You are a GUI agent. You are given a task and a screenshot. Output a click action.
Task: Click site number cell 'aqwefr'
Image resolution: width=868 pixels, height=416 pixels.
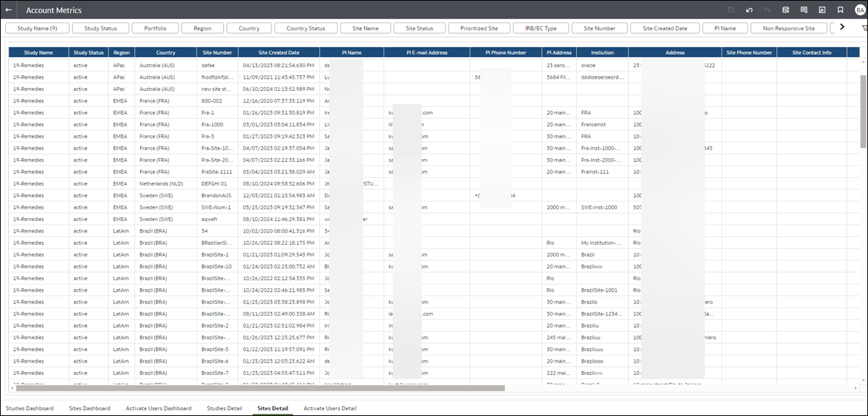point(217,219)
